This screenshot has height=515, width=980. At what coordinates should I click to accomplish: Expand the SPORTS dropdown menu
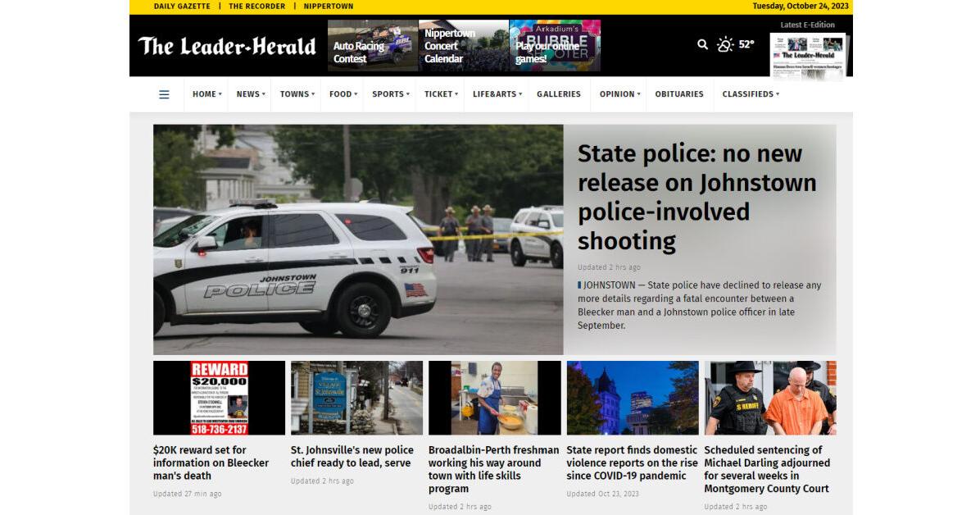click(x=388, y=93)
